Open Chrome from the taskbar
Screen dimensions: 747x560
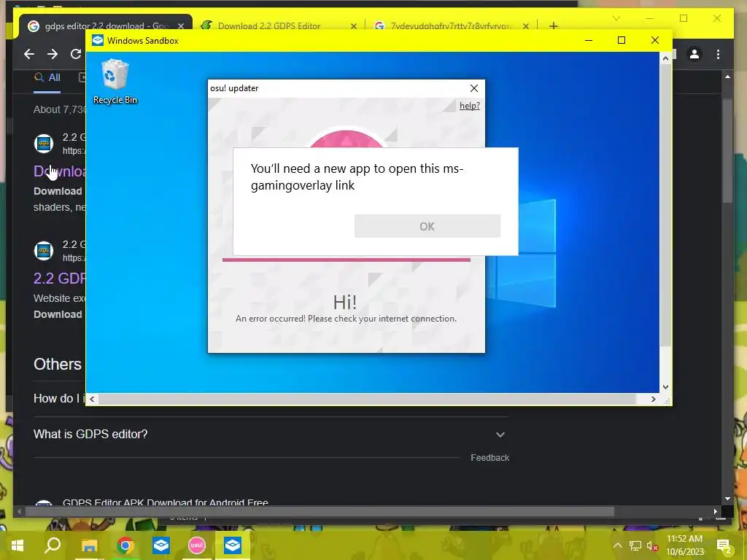(x=125, y=545)
